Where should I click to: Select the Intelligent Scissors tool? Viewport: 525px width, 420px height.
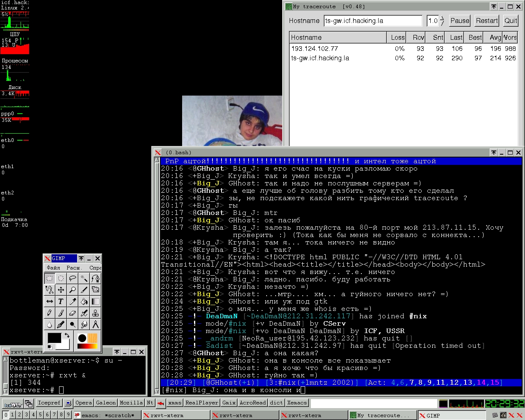pyautogui.click(x=49, y=290)
